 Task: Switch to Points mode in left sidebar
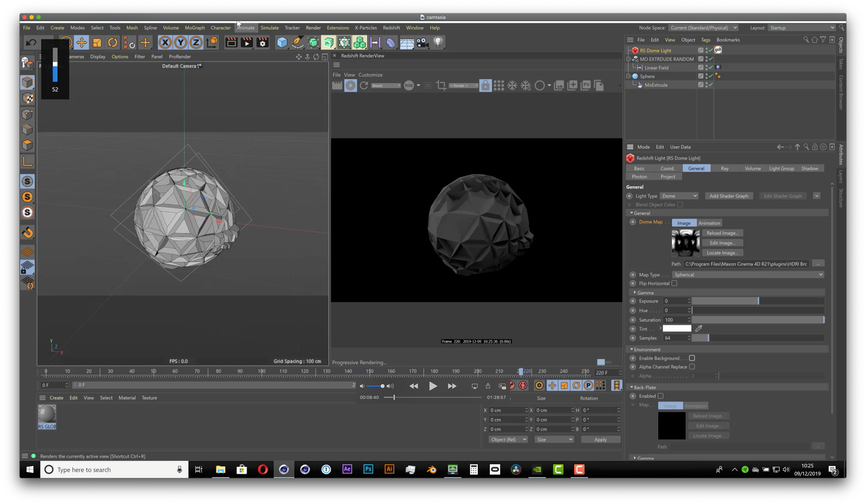coord(28,115)
